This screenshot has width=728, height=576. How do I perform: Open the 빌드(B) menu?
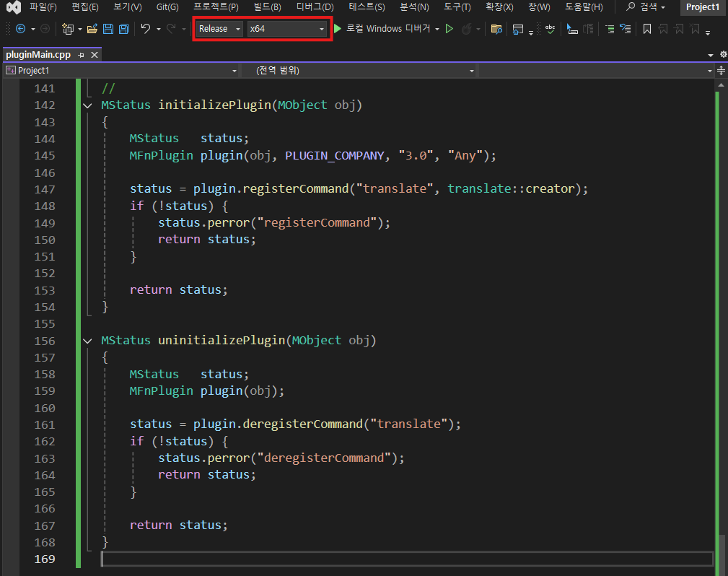268,7
